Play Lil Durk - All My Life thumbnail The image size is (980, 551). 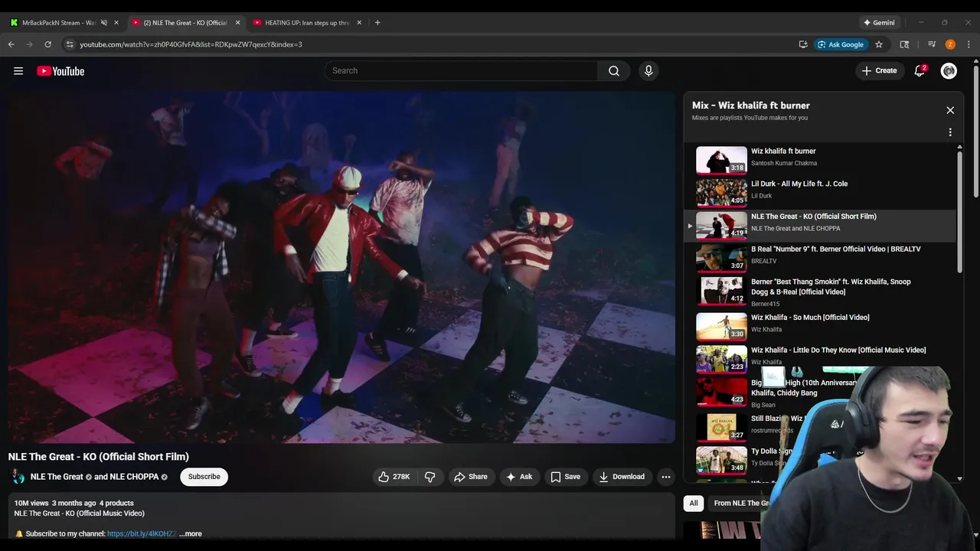721,193
